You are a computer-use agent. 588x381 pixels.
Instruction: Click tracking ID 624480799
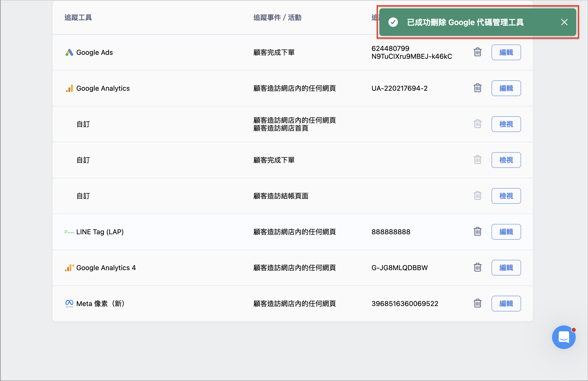click(390, 48)
